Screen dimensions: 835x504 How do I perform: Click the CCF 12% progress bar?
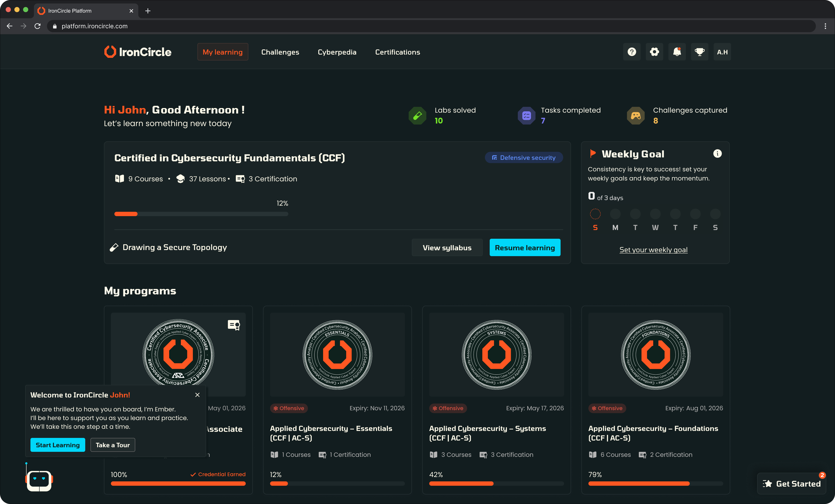coord(201,214)
